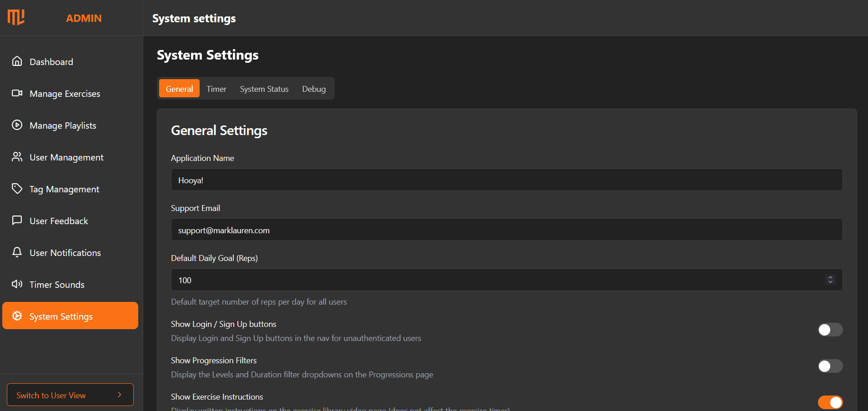Viewport: 868px width, 411px height.
Task: Click the Support Email label
Action: 196,208
